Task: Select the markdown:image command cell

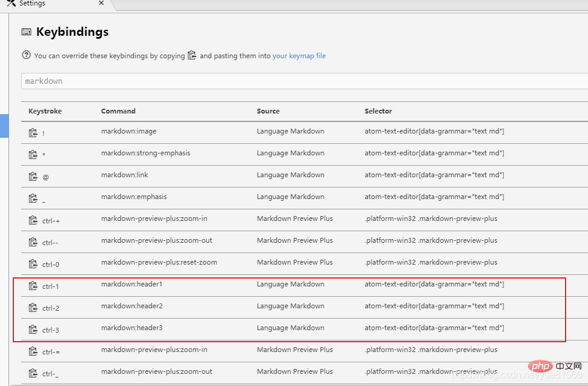Action: (129, 131)
